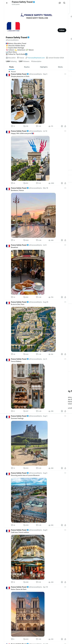Reply to the 'Simple pleasures in Paris' post

[x=12, y=126]
